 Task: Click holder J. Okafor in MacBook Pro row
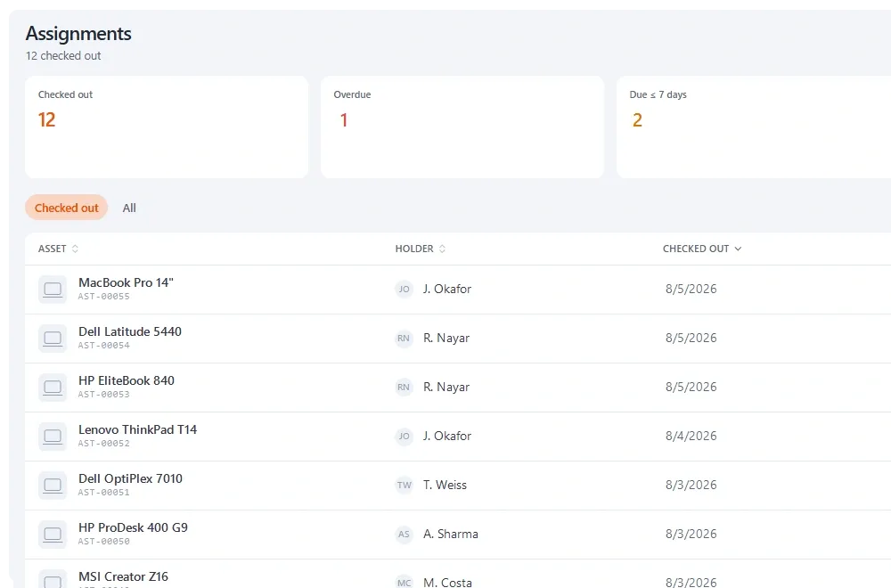click(x=447, y=290)
